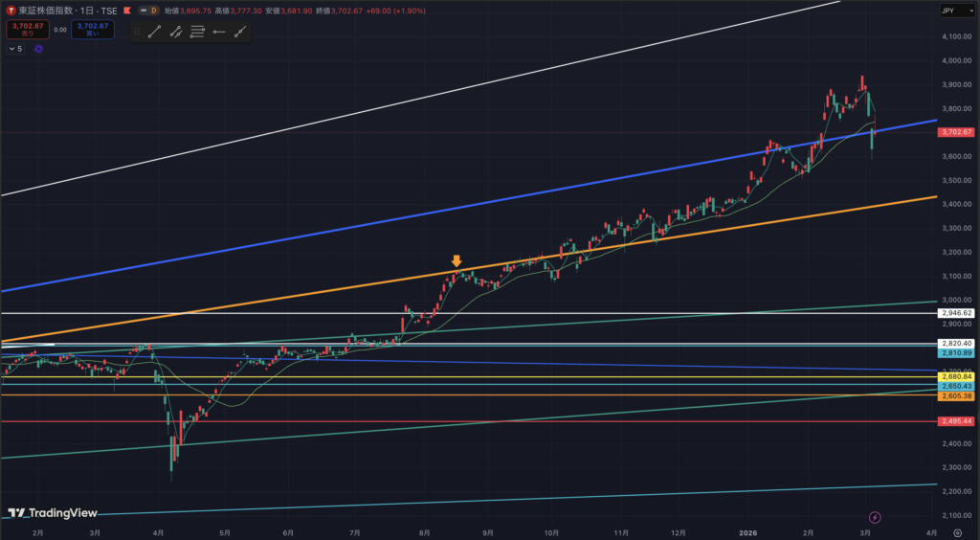This screenshot has height=540, width=980.
Task: Open the 東証株価指数 symbol title
Action: point(48,10)
